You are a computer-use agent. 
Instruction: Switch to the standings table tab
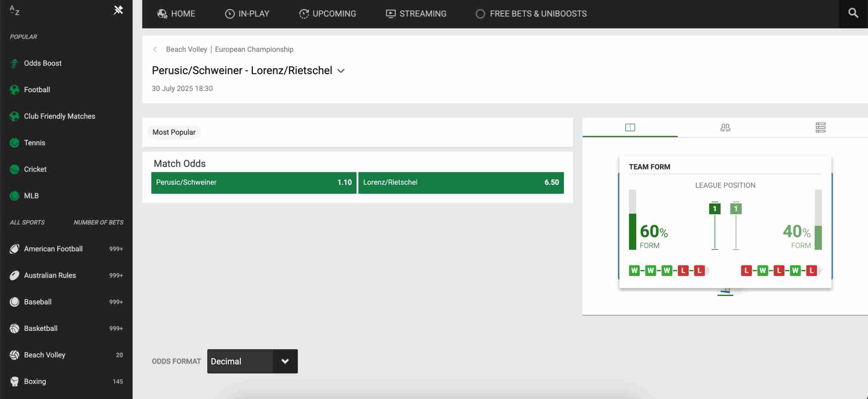(x=820, y=128)
